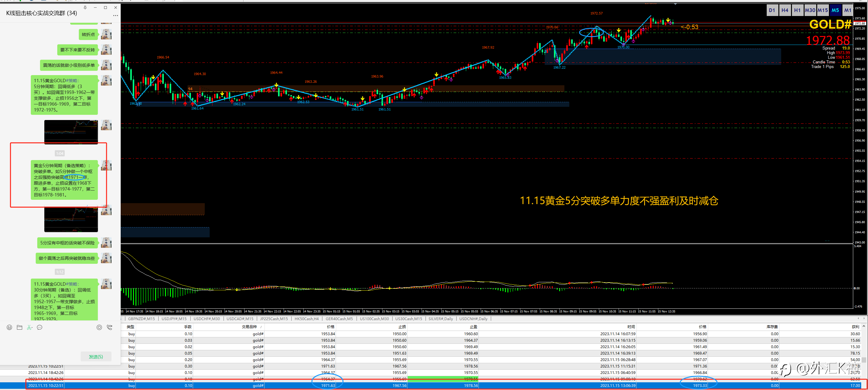Open the US100Cash,M30 chart tab
This screenshot has width=868, height=390.
(x=374, y=319)
